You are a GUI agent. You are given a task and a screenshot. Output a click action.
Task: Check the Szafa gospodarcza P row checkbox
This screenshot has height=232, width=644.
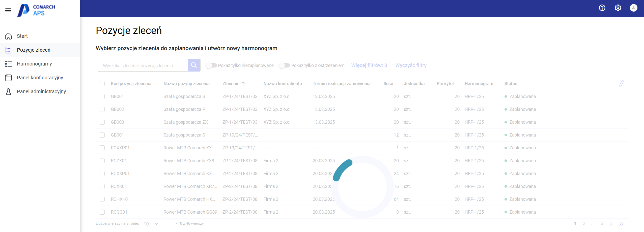[x=102, y=109]
